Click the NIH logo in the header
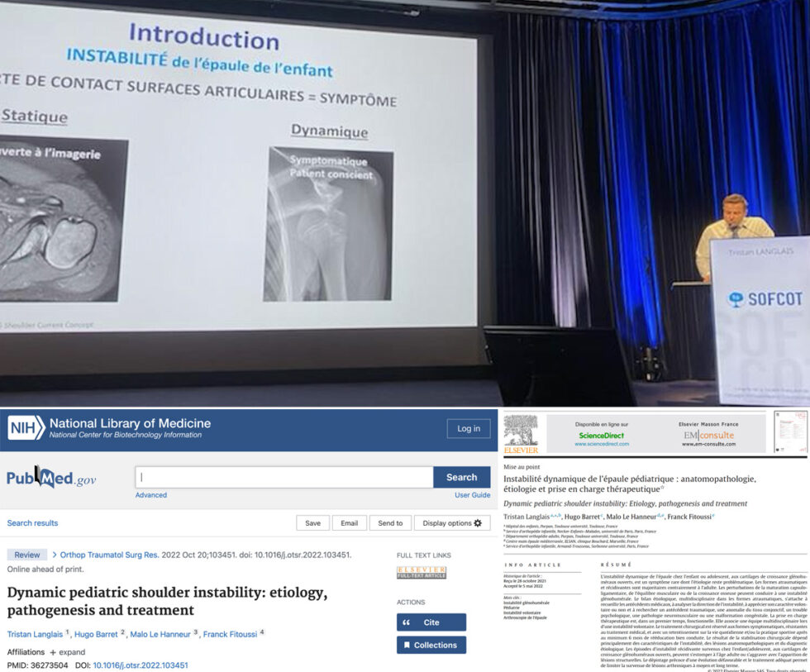This screenshot has height=672, width=810. point(26,427)
